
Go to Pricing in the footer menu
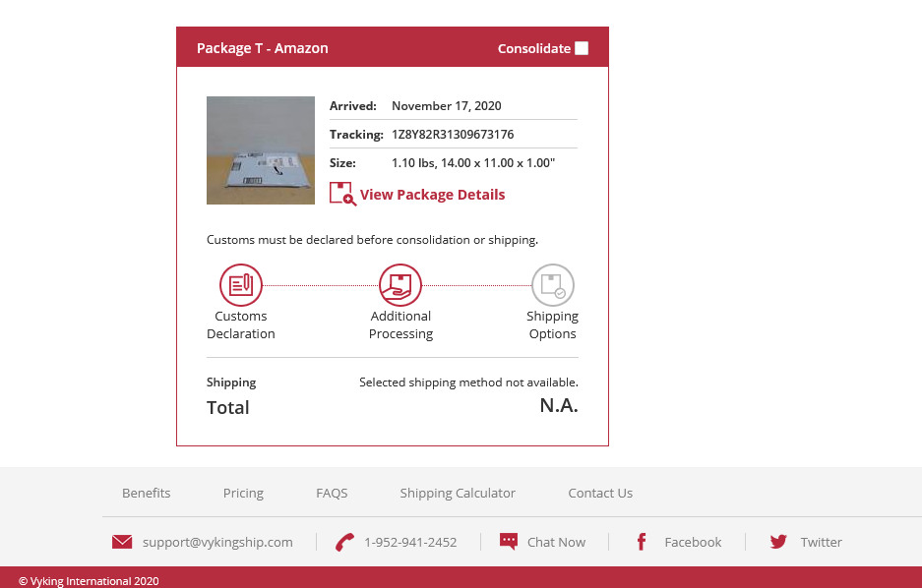[x=243, y=493]
